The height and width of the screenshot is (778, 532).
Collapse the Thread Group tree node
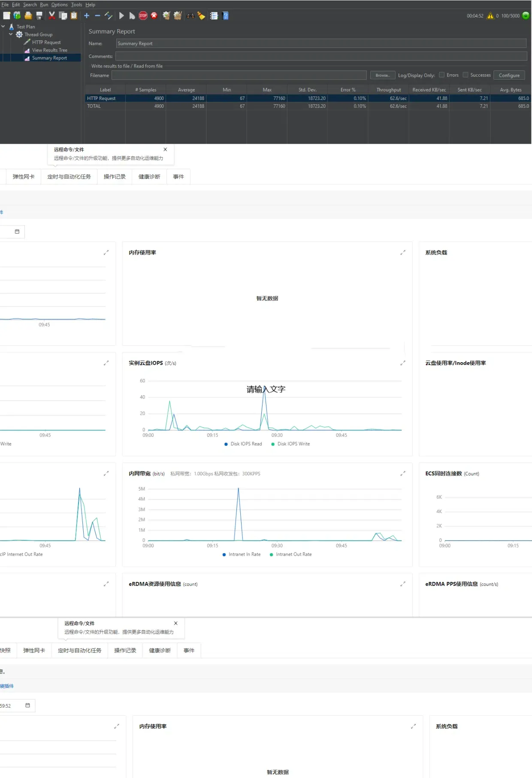pyautogui.click(x=11, y=34)
